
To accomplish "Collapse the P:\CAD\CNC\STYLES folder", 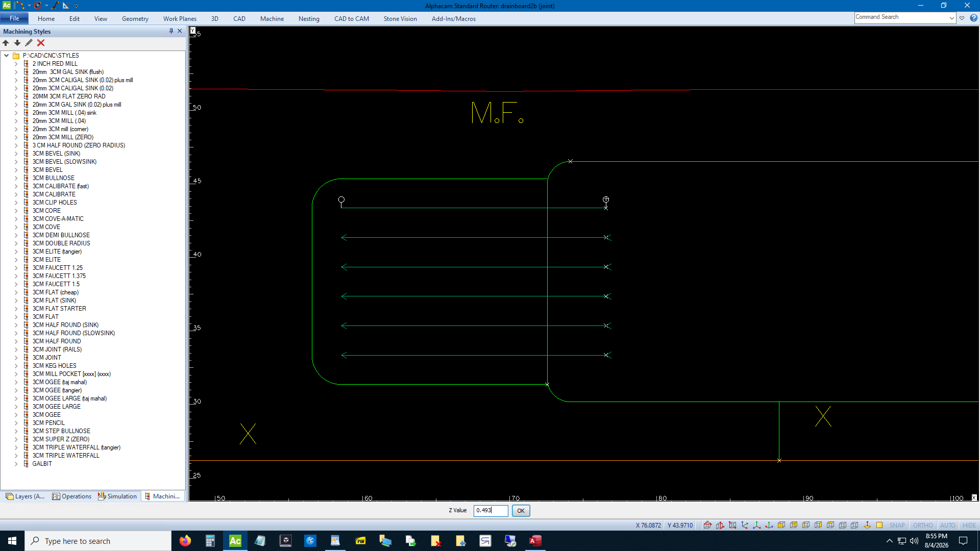I will pos(6,56).
